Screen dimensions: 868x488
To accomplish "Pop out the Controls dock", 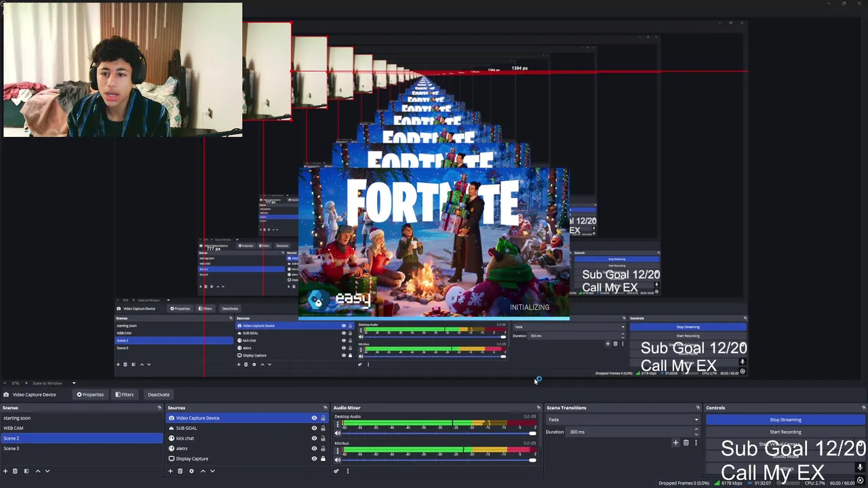I will pos(863,407).
